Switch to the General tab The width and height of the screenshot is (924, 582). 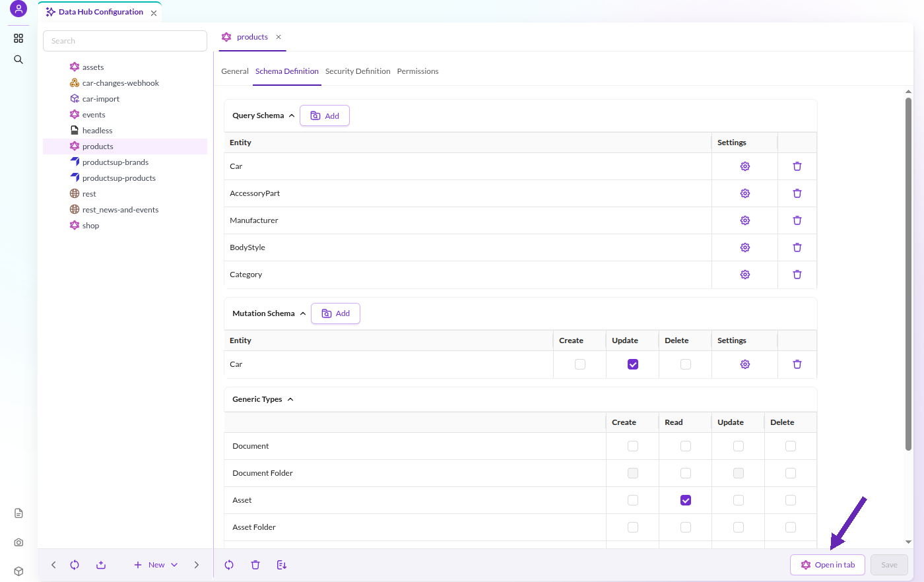[235, 71]
